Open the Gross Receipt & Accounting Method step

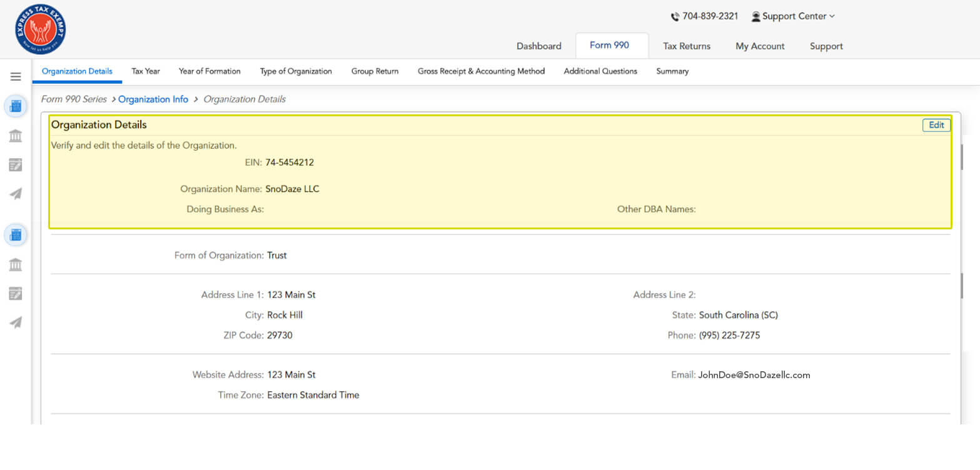click(481, 71)
